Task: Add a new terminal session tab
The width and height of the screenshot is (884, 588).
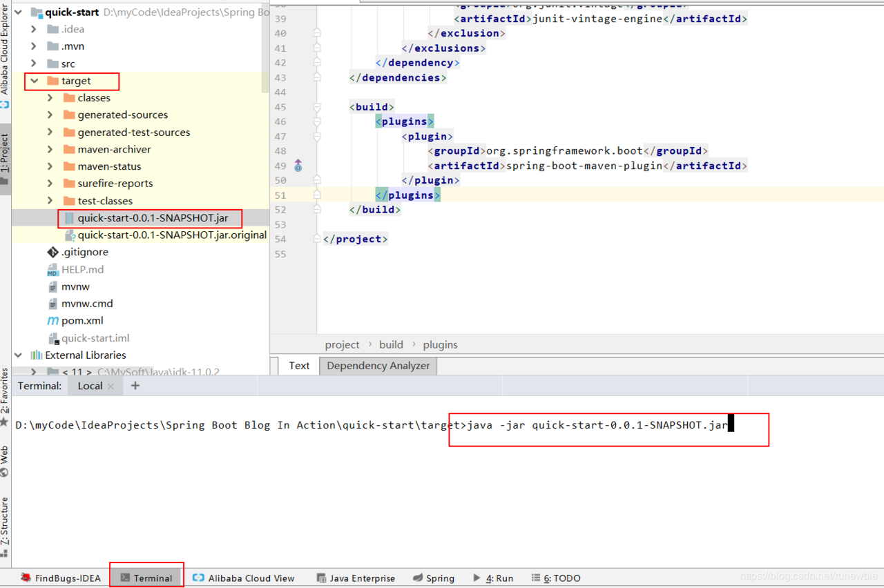Action: point(135,386)
